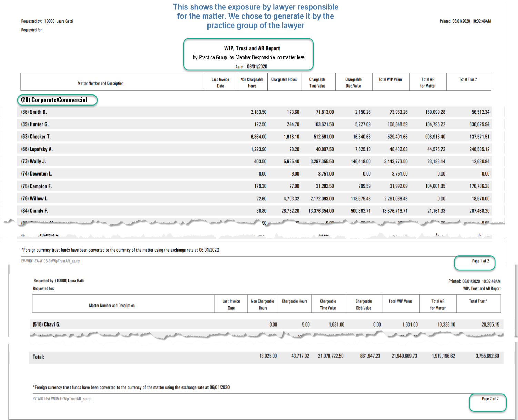Click the first page foreign currency trust funds footnote
Image resolution: width=518 pixels, height=420 pixels.
pos(120,250)
